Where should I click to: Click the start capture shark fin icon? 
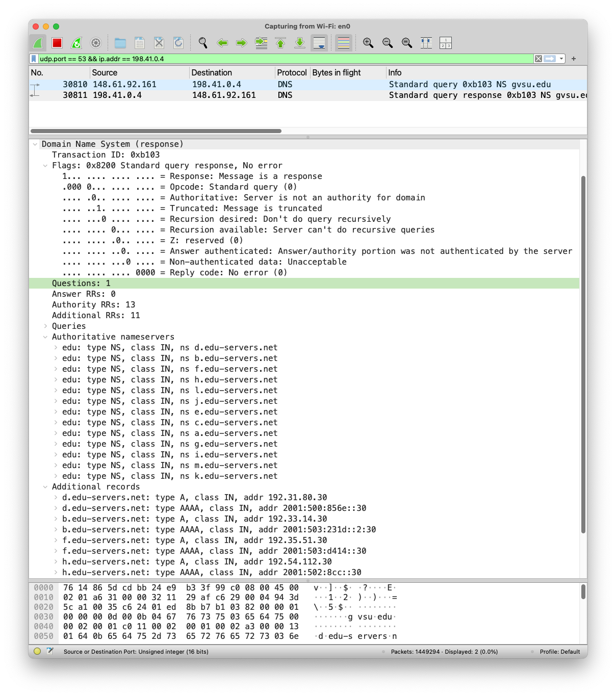(x=38, y=43)
